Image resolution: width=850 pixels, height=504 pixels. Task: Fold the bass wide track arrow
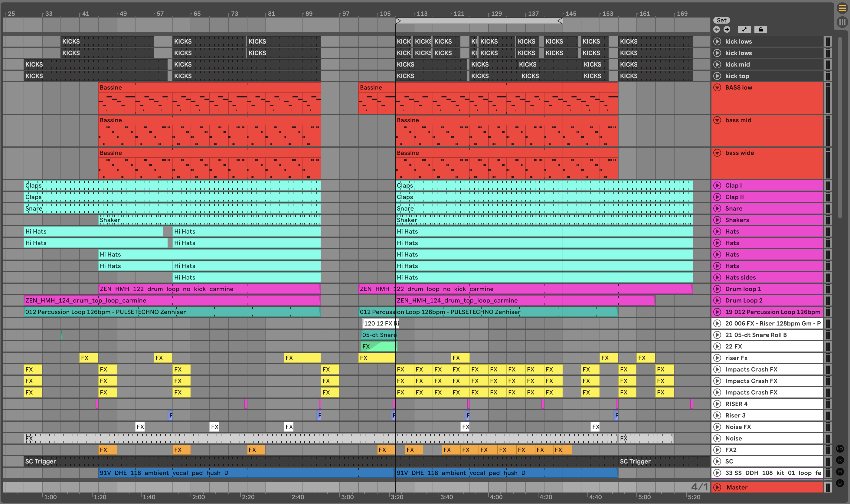[x=717, y=153]
